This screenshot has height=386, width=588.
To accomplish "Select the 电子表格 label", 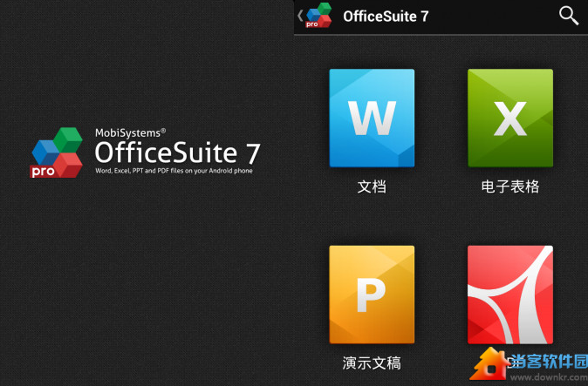I will pos(510,186).
